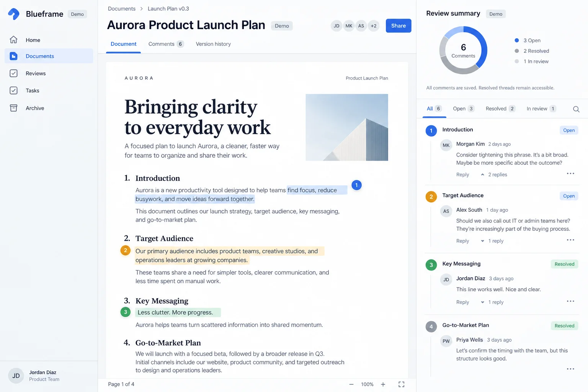Open more options on Go-to-Market Plan comment

570,369
